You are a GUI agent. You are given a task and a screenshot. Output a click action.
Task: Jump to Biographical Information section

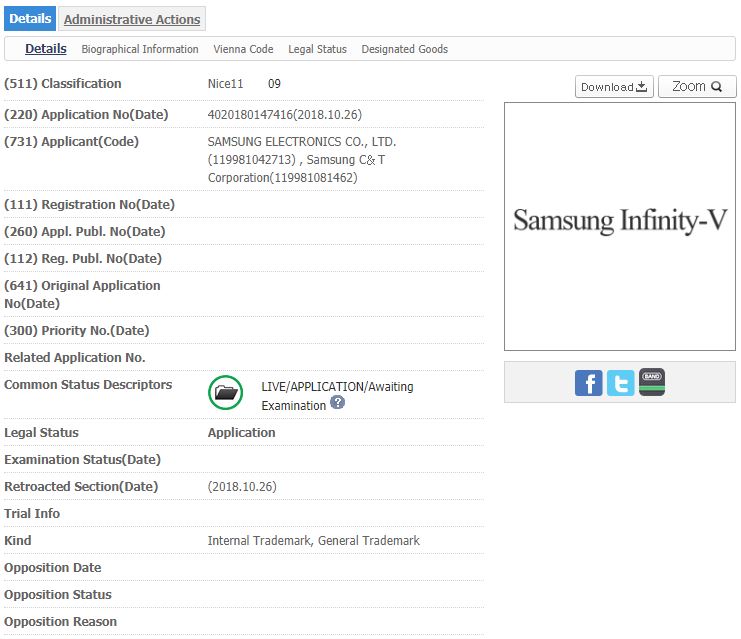coord(140,49)
